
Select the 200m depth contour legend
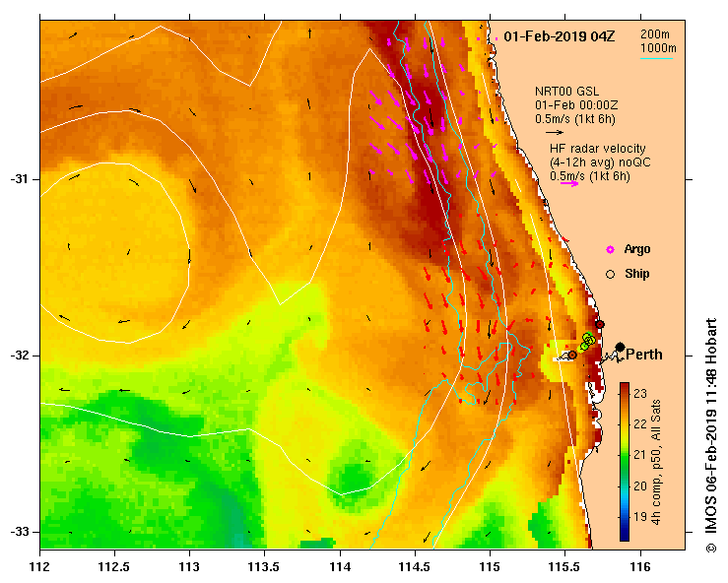coord(655,33)
